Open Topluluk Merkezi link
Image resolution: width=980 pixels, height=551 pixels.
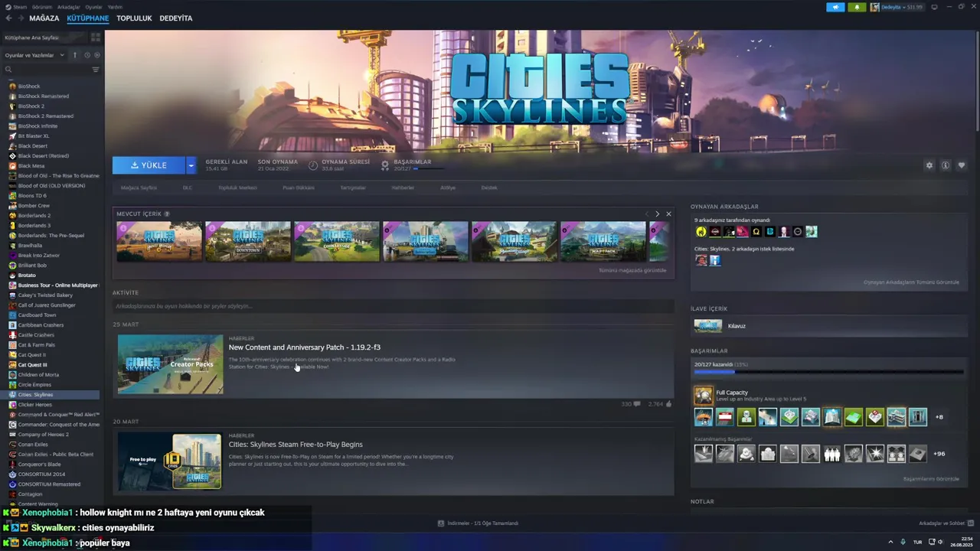pyautogui.click(x=238, y=187)
